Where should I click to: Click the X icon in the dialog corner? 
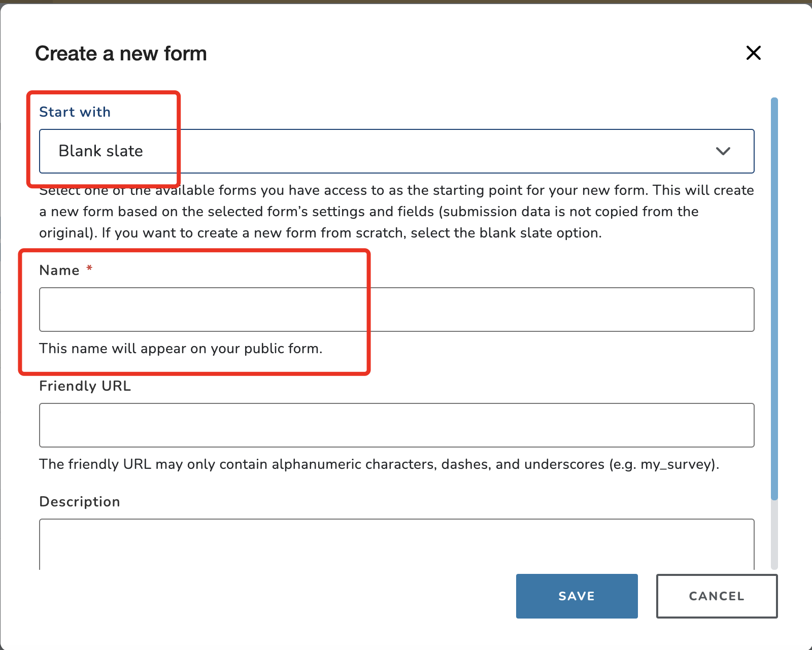753,53
